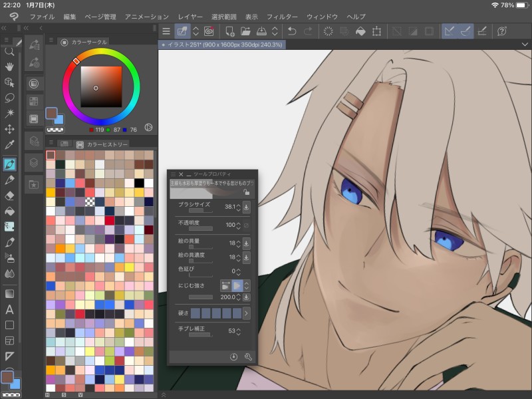Click the Save icon in command bar
Image resolution: width=532 pixels, height=399 pixels.
261,31
